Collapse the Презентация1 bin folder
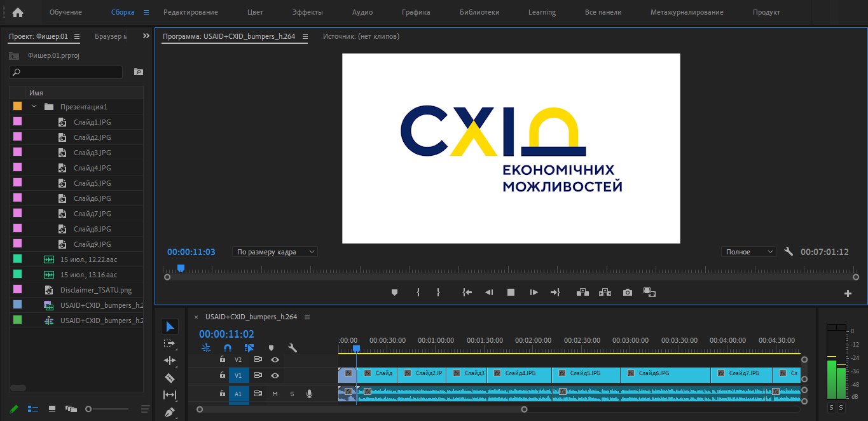Viewport: 868px width, 421px height. (34, 107)
